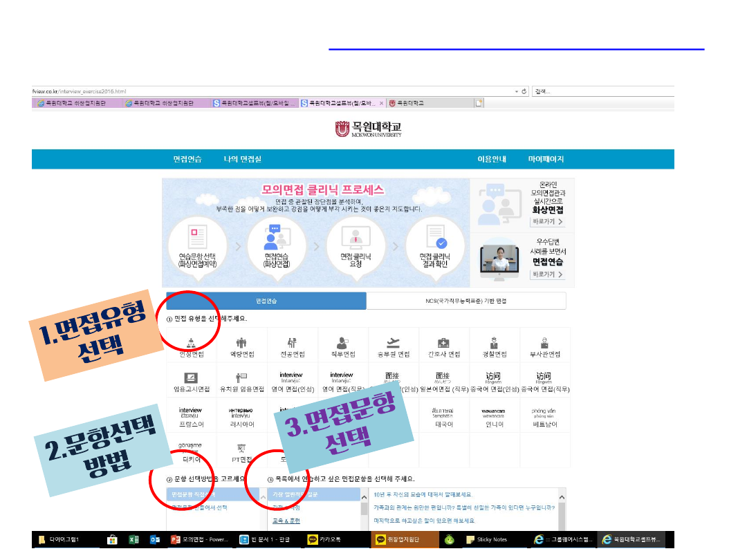Open address bar dropdown arrow
747x560 pixels.
click(515, 91)
